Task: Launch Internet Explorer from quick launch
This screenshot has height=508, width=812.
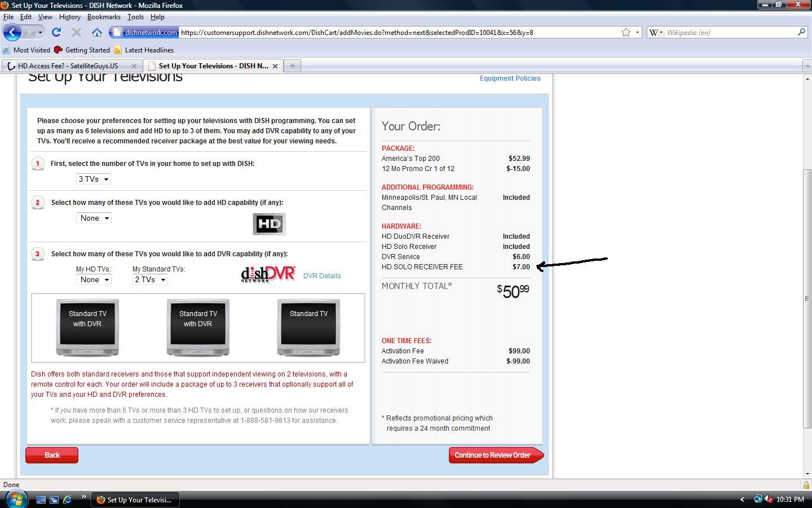Action: pyautogui.click(x=67, y=500)
